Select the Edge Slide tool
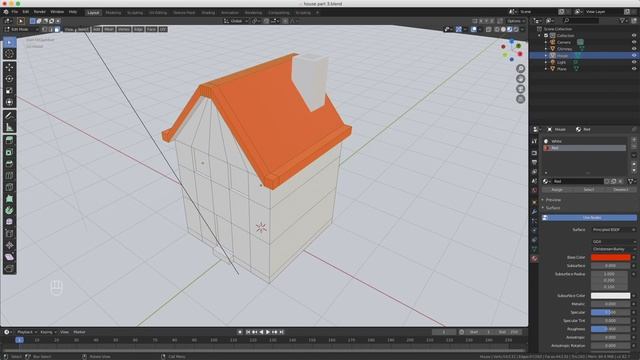 point(9,234)
